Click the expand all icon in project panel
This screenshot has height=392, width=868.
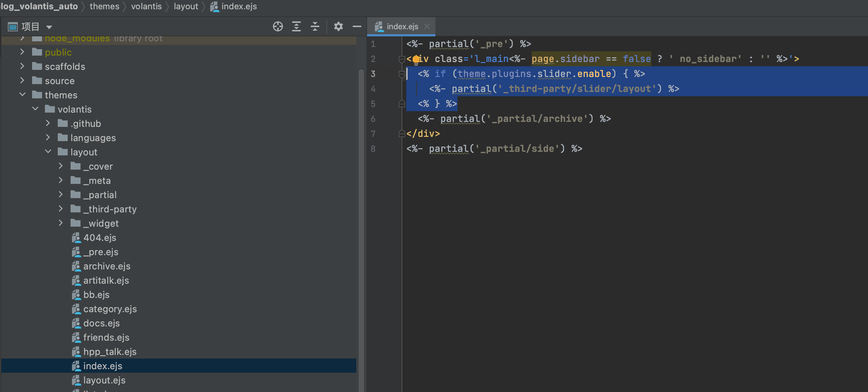[x=296, y=26]
